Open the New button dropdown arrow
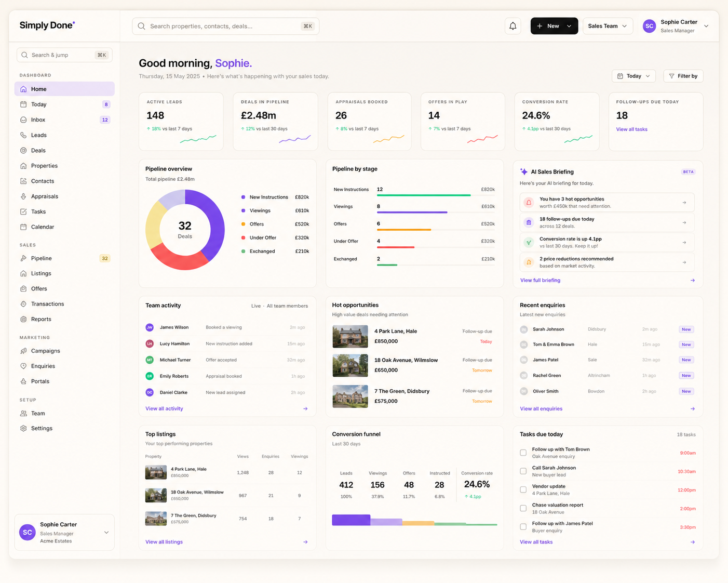The width and height of the screenshot is (728, 583). tap(569, 26)
